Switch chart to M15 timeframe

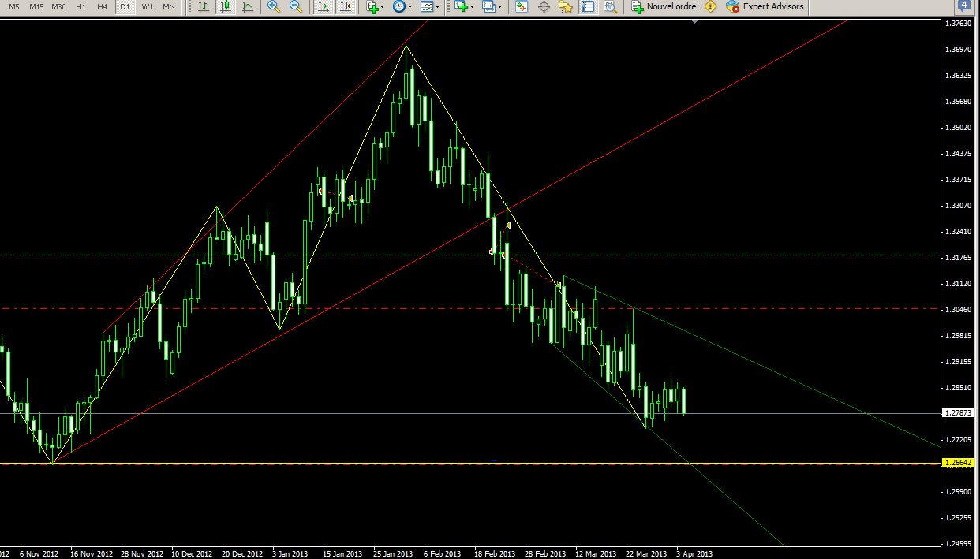[x=36, y=6]
